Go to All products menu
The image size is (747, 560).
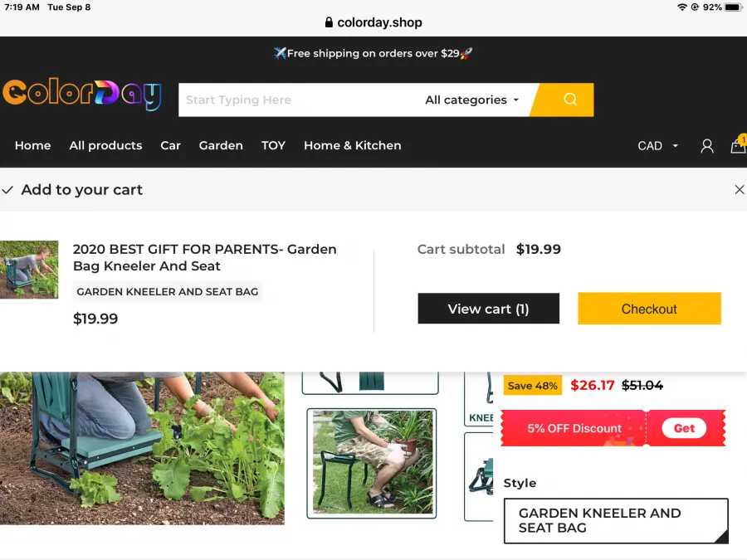(105, 145)
